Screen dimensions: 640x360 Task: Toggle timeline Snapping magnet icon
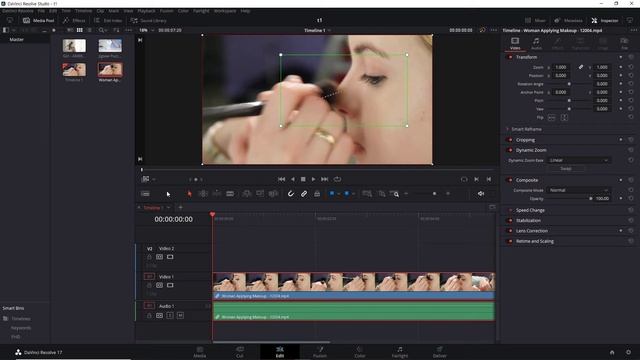click(290, 194)
